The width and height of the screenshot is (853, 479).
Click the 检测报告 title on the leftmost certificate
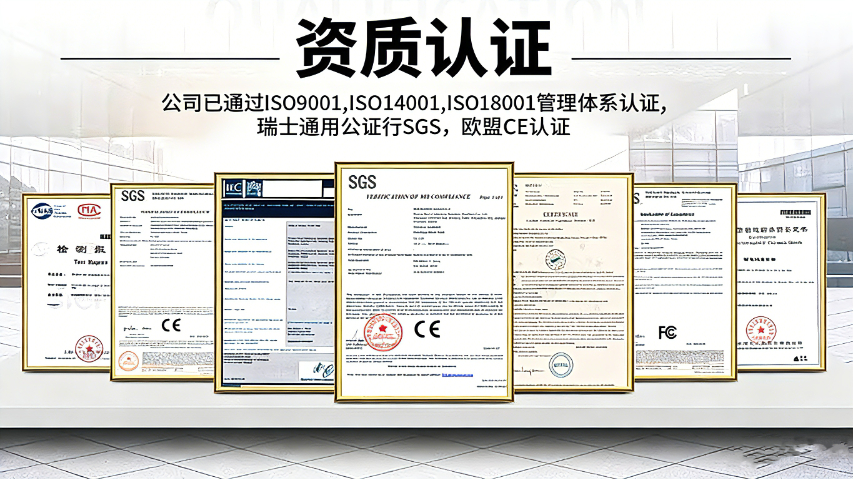click(82, 250)
